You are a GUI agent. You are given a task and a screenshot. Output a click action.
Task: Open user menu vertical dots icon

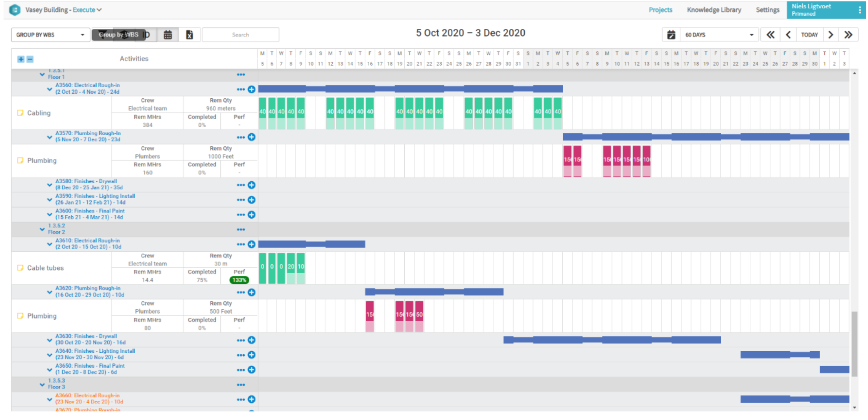click(x=859, y=10)
